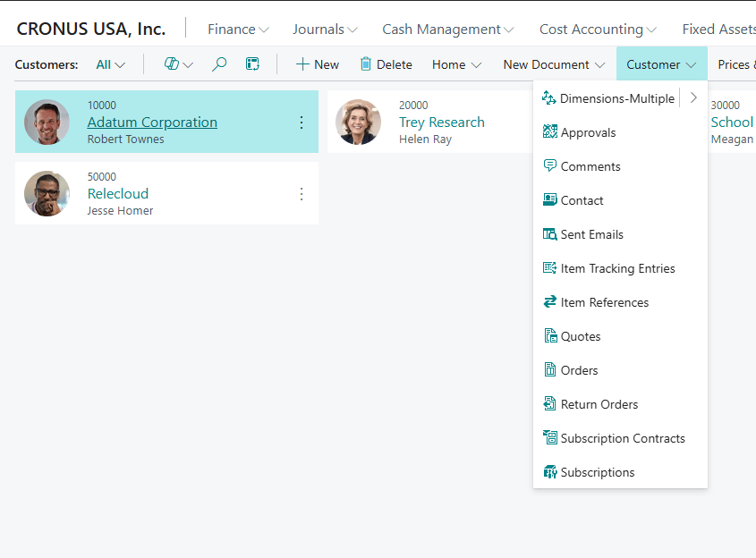Click the layout view toggle icon

click(x=253, y=64)
